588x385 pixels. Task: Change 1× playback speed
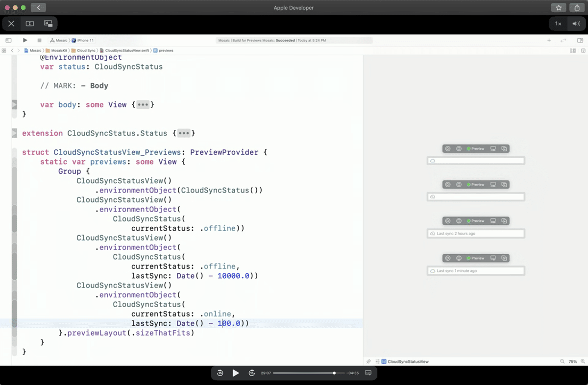(x=558, y=24)
